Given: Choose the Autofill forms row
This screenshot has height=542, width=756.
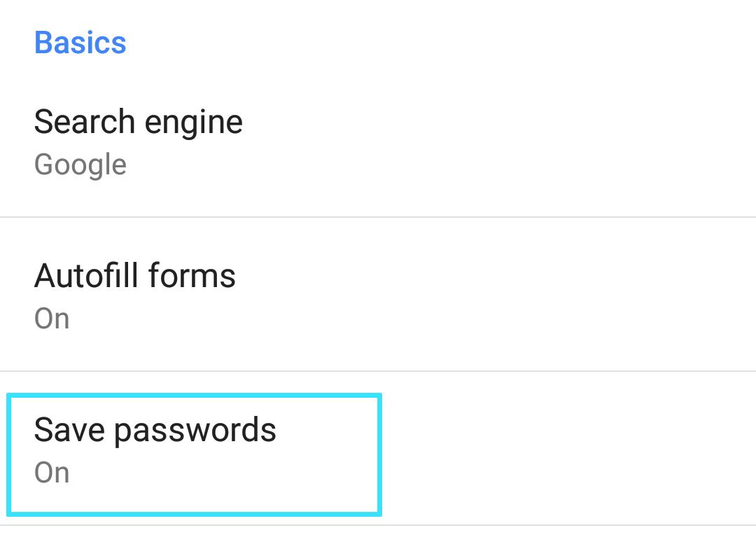Looking at the screenshot, I should pos(378,296).
